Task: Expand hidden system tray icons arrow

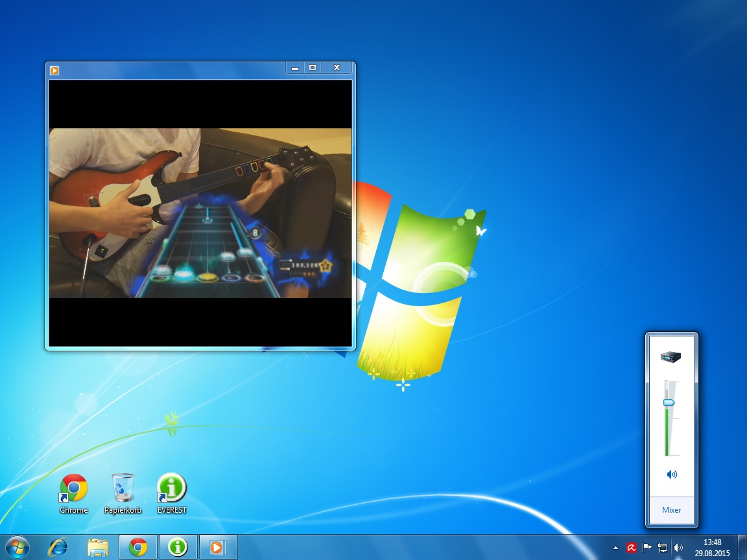Action: [615, 548]
